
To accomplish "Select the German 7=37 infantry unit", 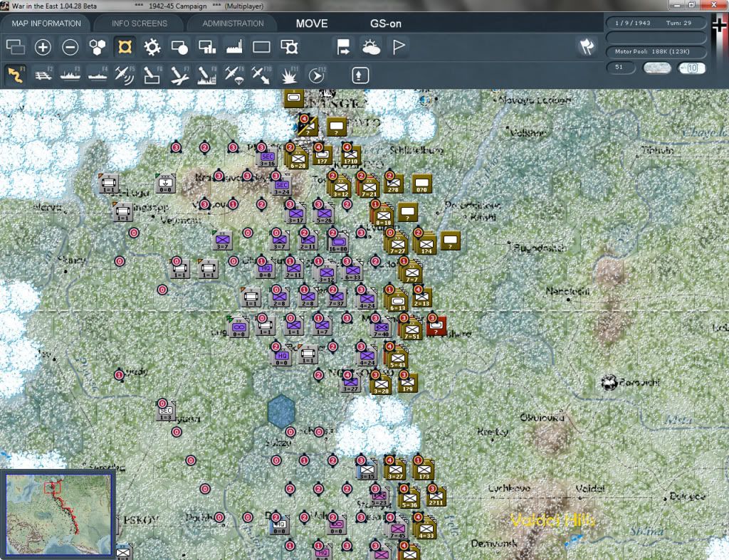I will 336,298.
